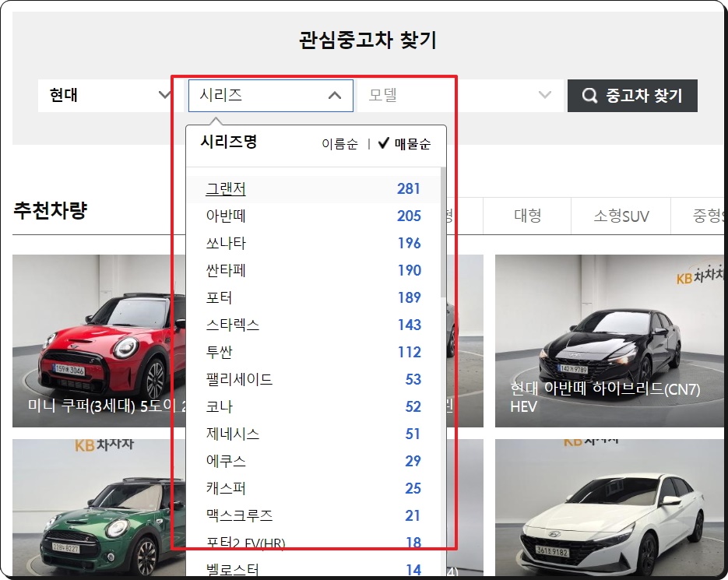Choose 포터 from the series list
Viewport: 728px width, 580px height.
(x=313, y=297)
